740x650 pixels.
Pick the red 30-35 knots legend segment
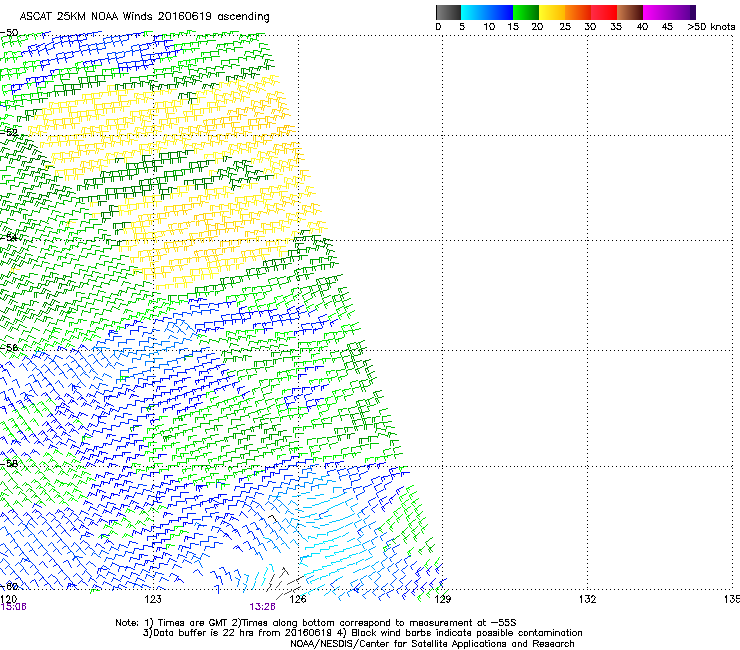[604, 12]
